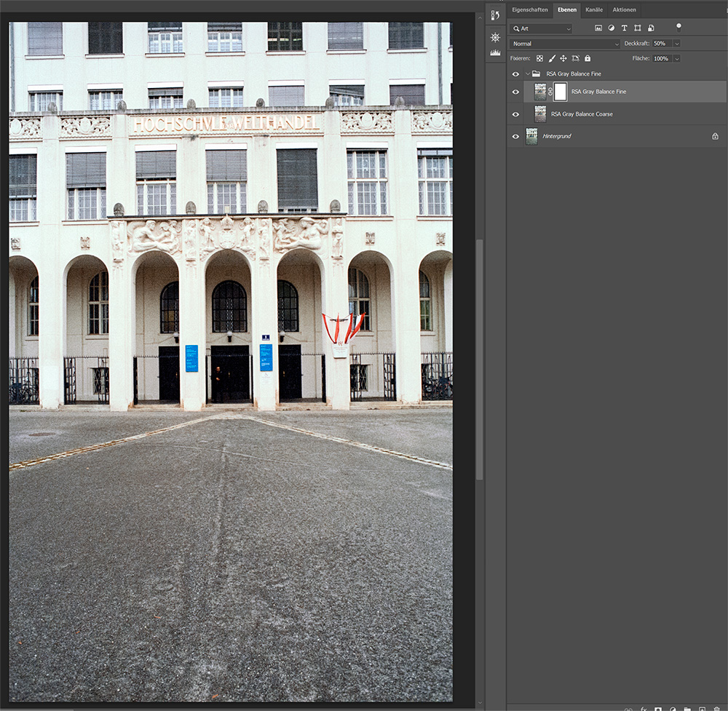Click the Fläche label
This screenshot has width=728, height=711.
(641, 58)
